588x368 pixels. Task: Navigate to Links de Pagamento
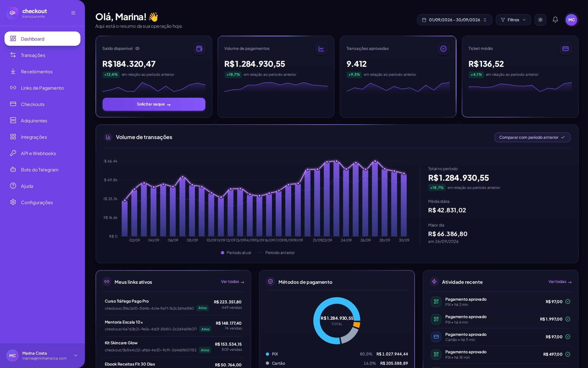click(x=42, y=88)
